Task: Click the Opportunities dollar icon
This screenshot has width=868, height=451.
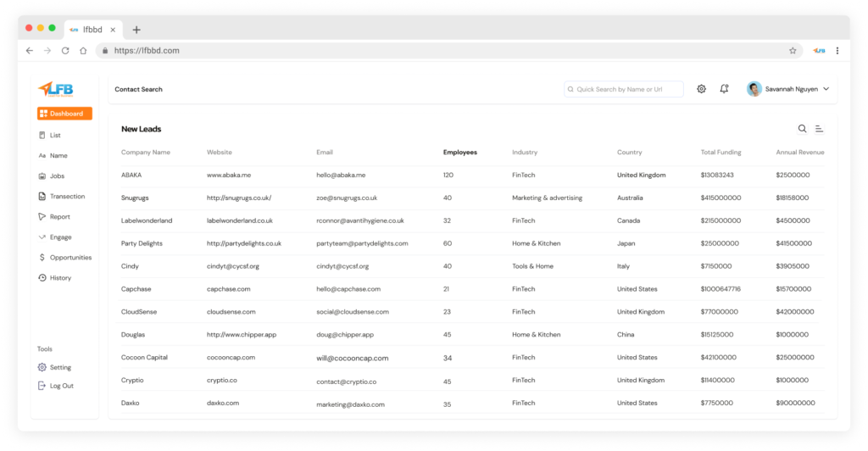Action: 42,258
